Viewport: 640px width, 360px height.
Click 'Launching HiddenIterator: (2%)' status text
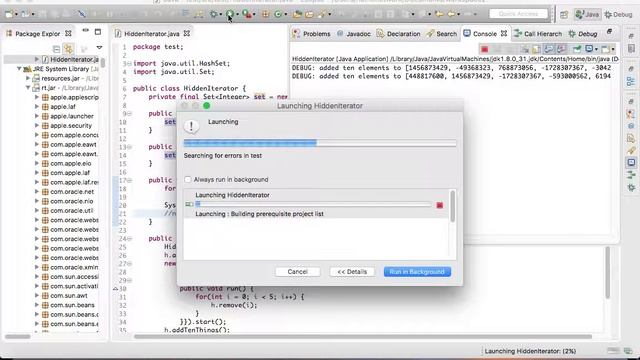(530, 351)
